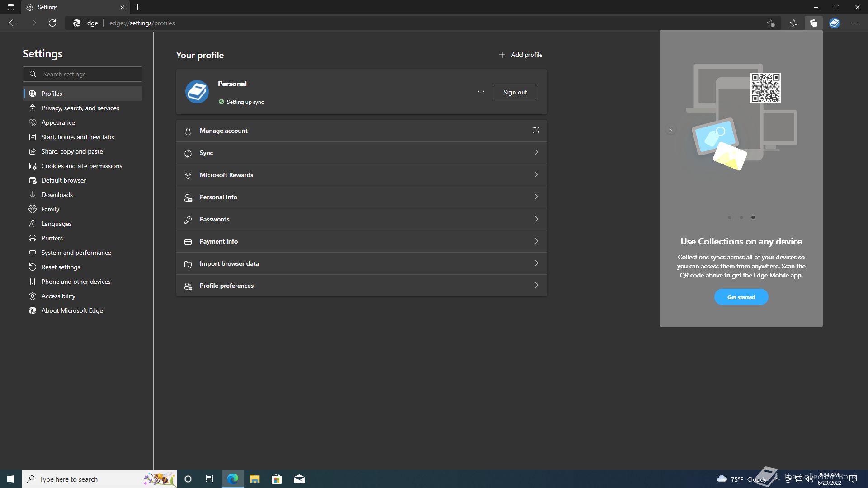Click the Microsoft Edge taskbar icon

click(233, 479)
